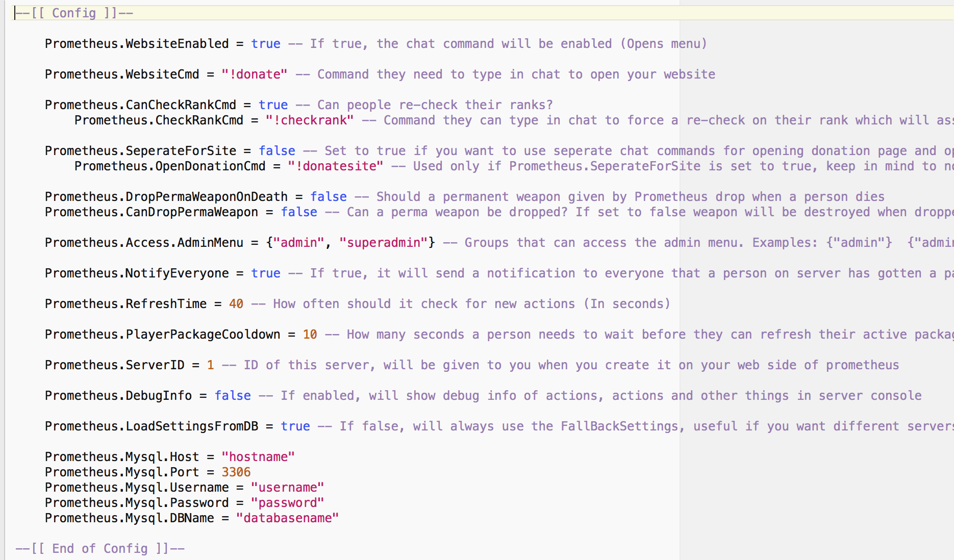The width and height of the screenshot is (954, 560).
Task: Click Prometheus.CanCheckRankCmd variable name
Action: click(x=140, y=105)
